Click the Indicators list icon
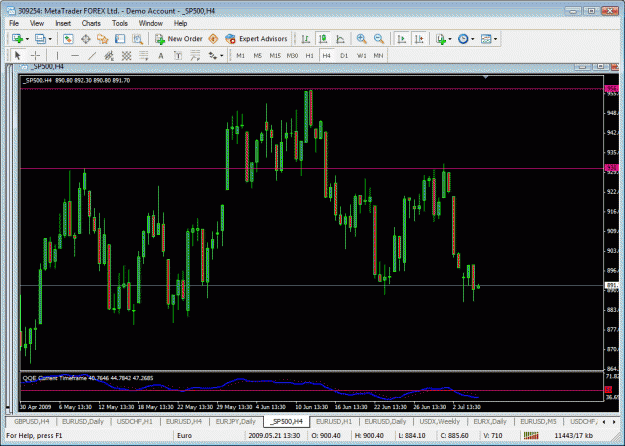This screenshot has height=446, width=625. click(440, 39)
